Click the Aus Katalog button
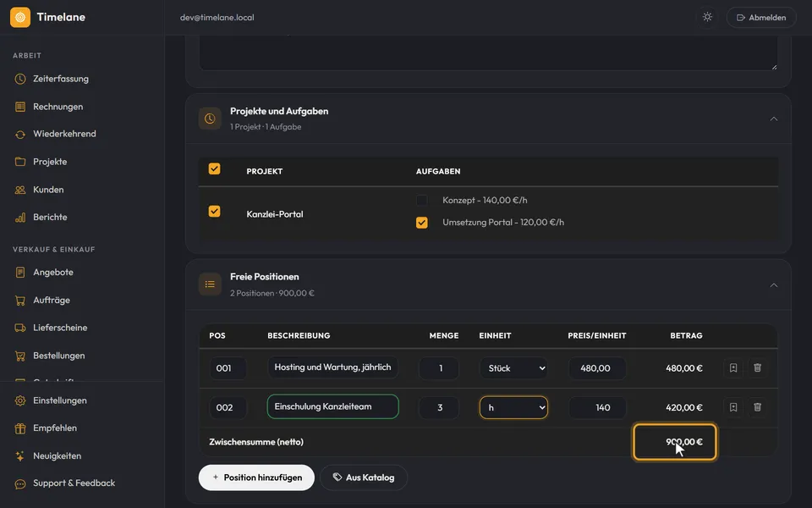The image size is (812, 508). tap(364, 478)
